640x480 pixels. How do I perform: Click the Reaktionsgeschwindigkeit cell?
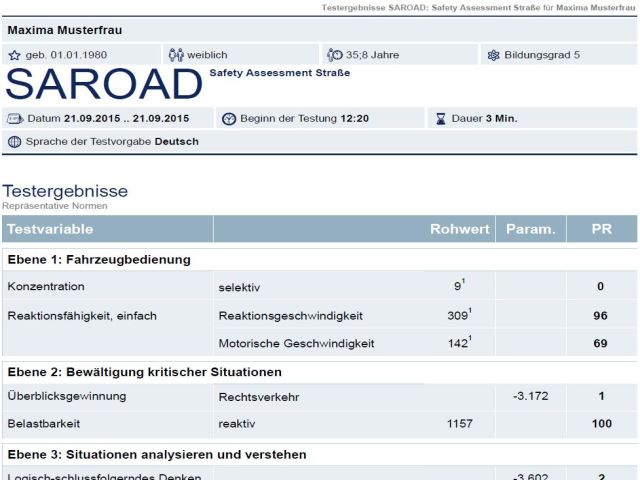click(291, 316)
